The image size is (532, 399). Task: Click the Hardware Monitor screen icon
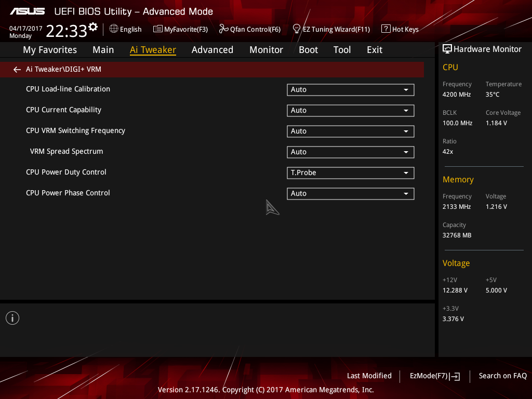pos(447,49)
